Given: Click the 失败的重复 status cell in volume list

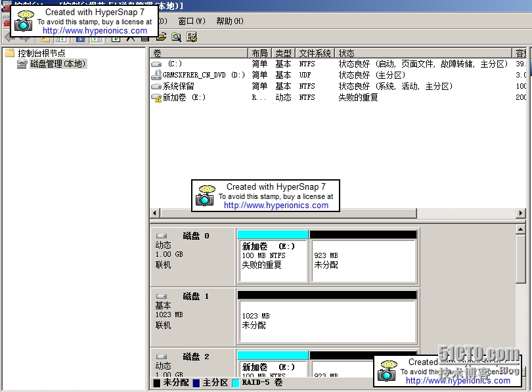Looking at the screenshot, I should 359,97.
